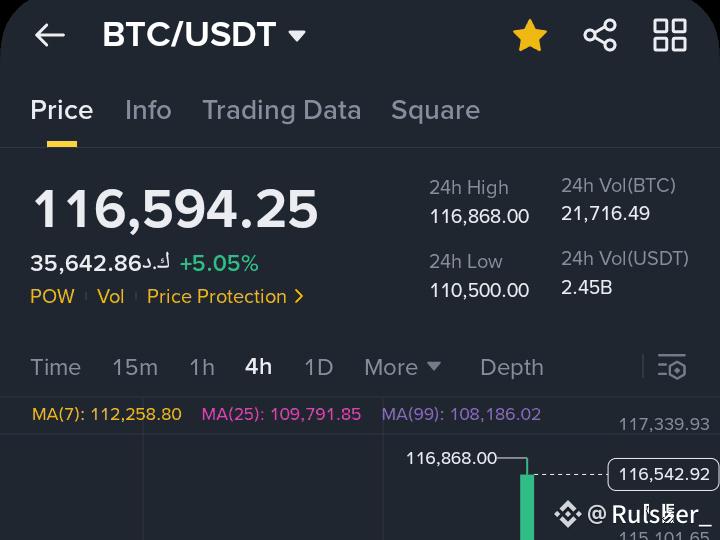
Task: Tap the 116,542.92 current price marker
Action: click(663, 474)
